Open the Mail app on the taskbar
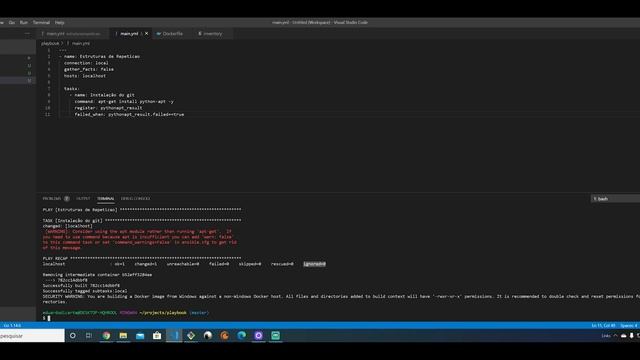 140,336
